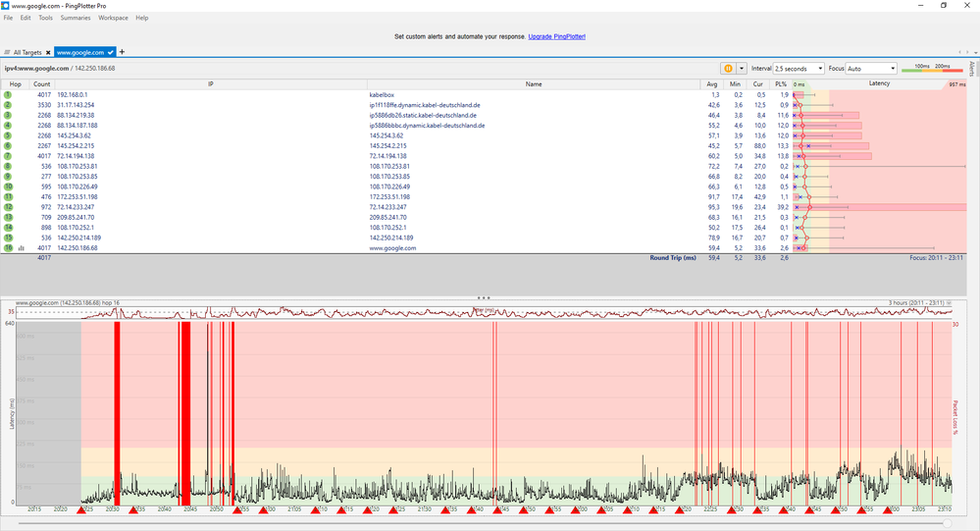Click the splitter dots between table and graph
The width and height of the screenshot is (980, 531).
coord(483,297)
